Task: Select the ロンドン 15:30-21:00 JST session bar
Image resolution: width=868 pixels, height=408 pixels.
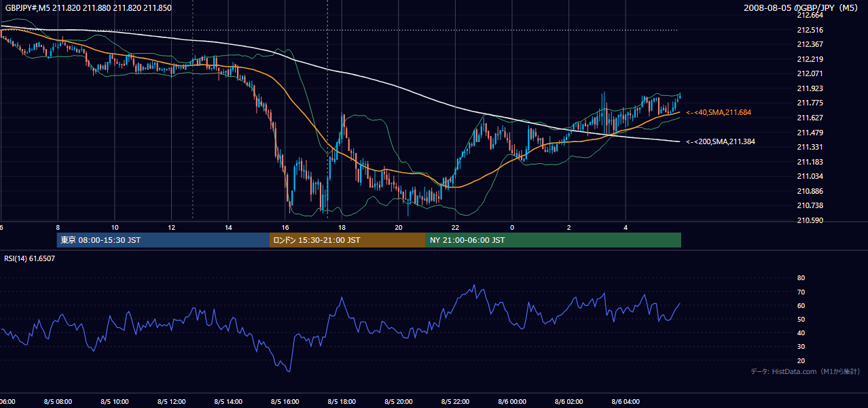Action: [x=348, y=240]
